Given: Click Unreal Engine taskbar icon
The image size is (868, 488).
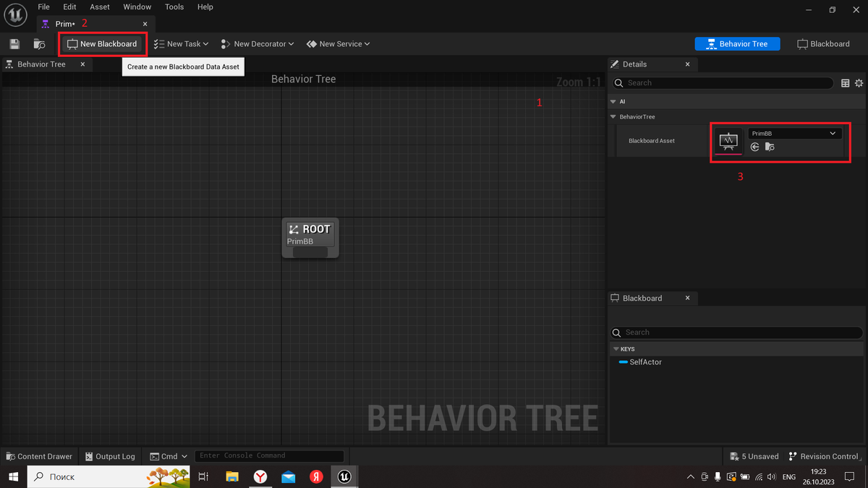Looking at the screenshot, I should tap(345, 476).
